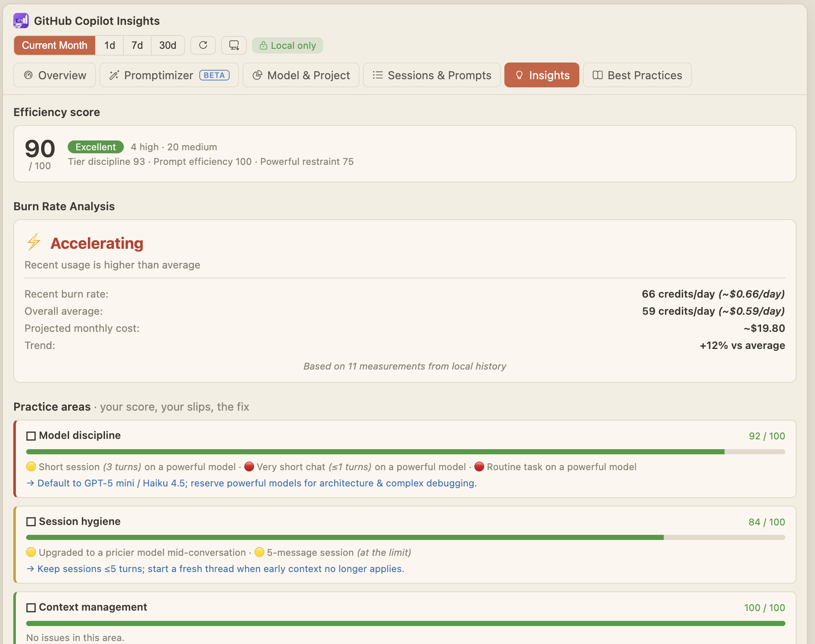815x644 pixels.
Task: Click the book icon on Best Practices tab
Action: [597, 75]
